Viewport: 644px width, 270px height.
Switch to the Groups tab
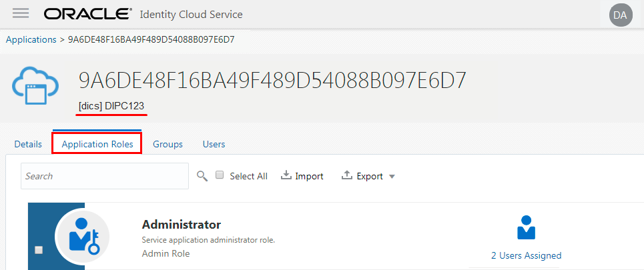pos(168,145)
